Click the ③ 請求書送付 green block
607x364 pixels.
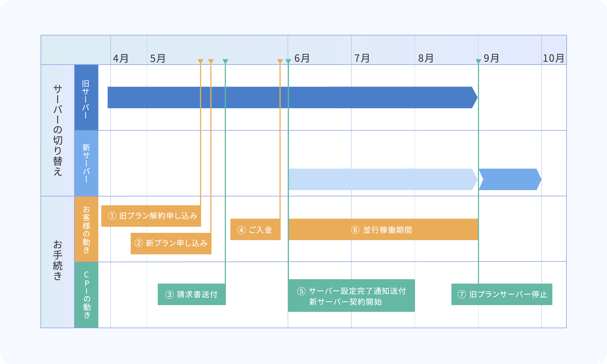coord(191,295)
